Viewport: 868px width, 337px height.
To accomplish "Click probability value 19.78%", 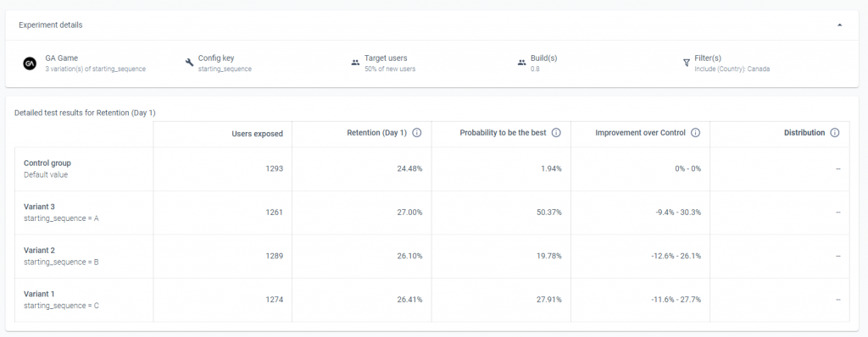I will (549, 257).
